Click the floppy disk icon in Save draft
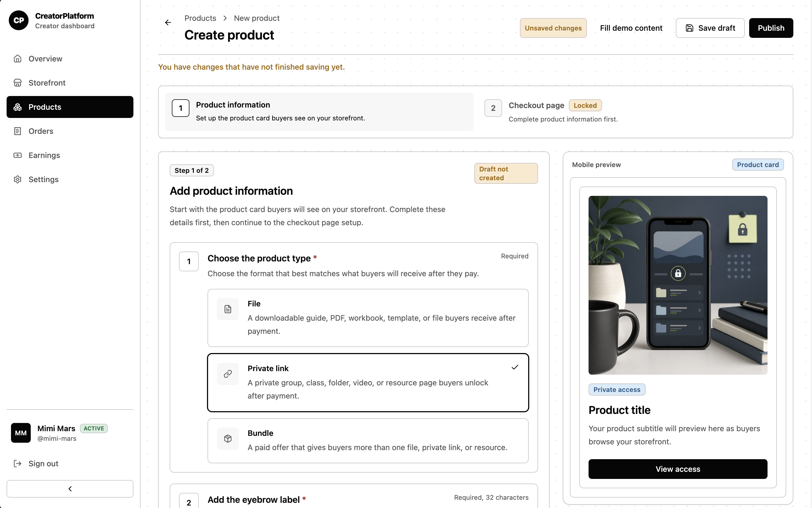Screen dimensions: 812x508 point(689,28)
